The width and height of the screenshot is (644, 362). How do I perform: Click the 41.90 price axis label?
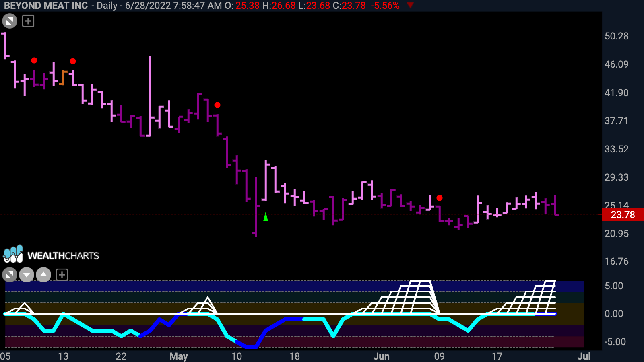point(617,93)
